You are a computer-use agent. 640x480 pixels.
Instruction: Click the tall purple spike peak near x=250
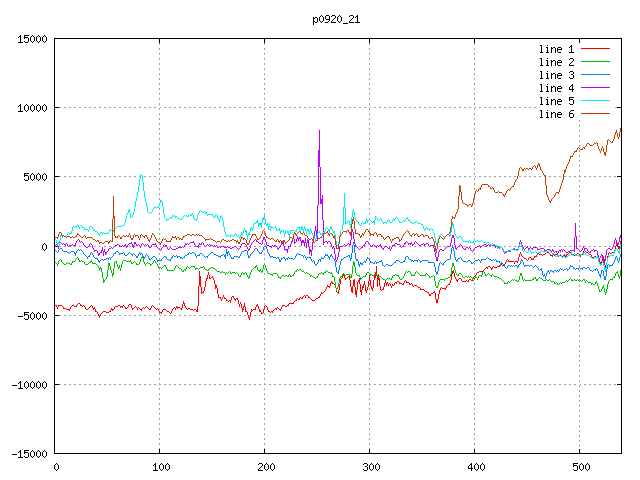(x=320, y=131)
